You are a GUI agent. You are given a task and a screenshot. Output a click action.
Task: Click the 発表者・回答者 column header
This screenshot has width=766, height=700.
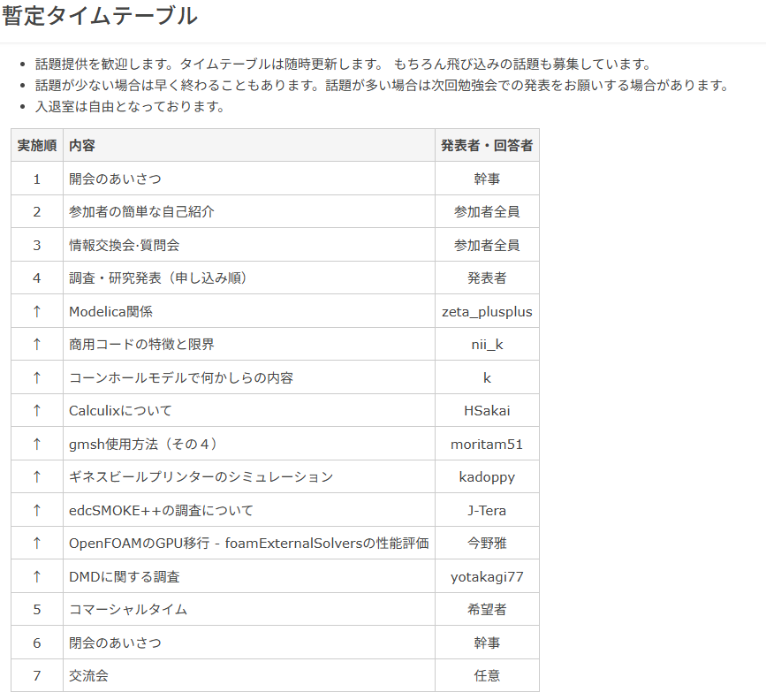coord(487,145)
